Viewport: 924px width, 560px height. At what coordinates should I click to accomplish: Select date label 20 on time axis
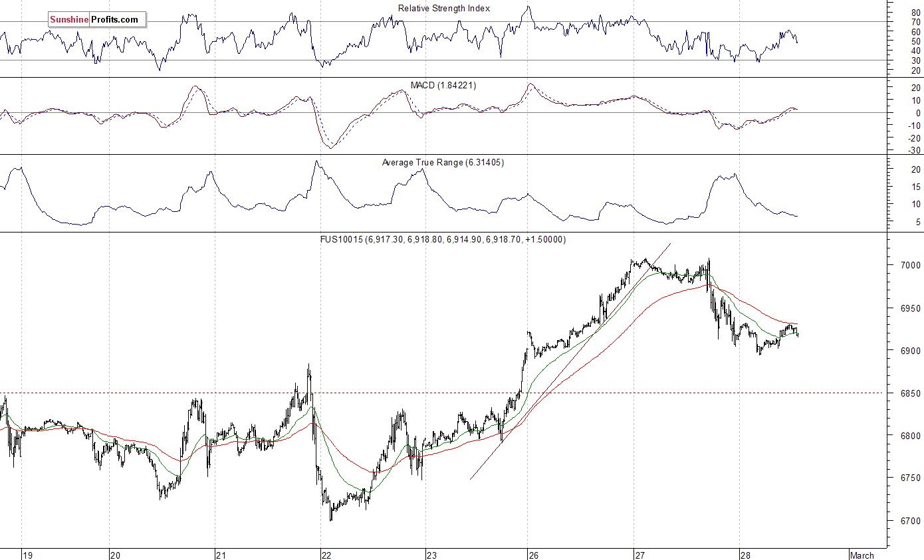click(115, 555)
